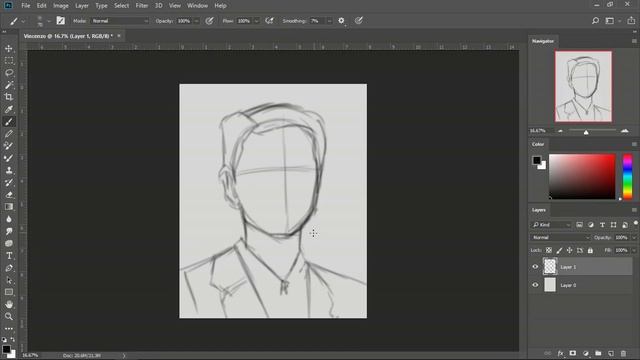
Task: Expand the layer Fill dropdown
Action: 634,250
